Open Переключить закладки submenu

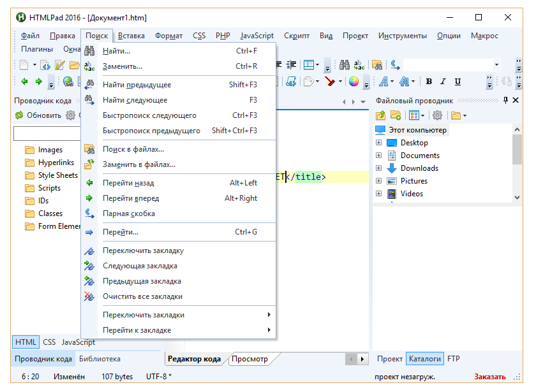pos(178,315)
